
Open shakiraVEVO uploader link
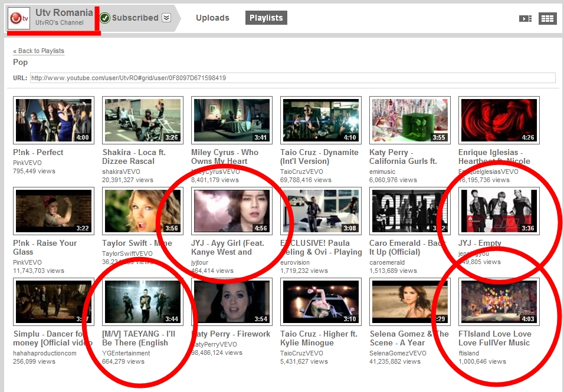121,172
